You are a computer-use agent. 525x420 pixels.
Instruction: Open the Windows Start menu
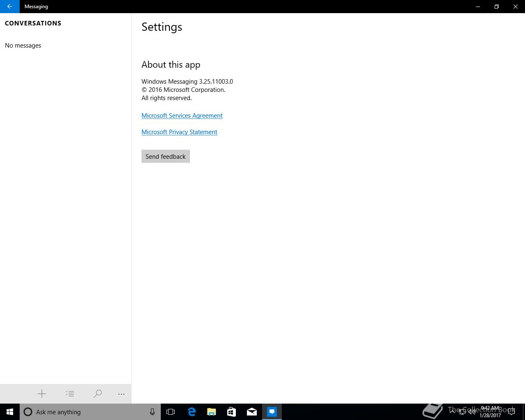(10, 412)
